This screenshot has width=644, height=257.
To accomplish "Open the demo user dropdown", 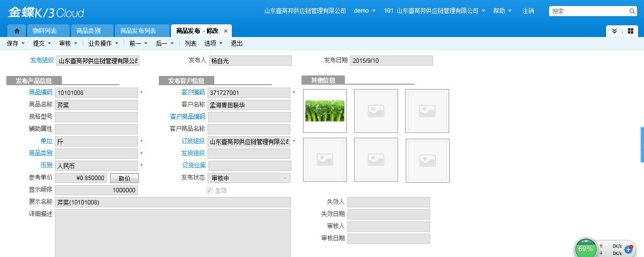I will point(364,11).
